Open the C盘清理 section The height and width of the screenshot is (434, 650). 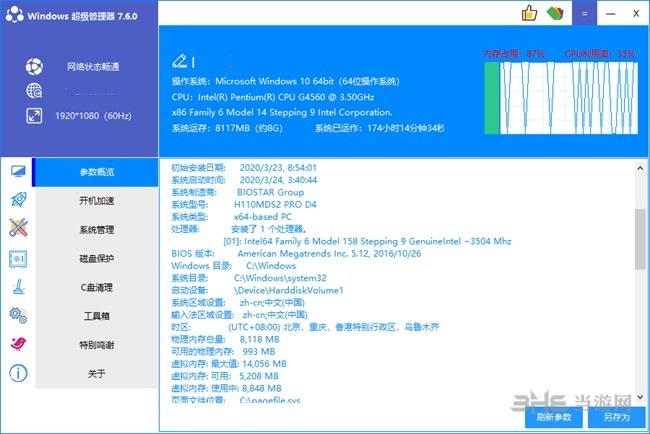(97, 287)
